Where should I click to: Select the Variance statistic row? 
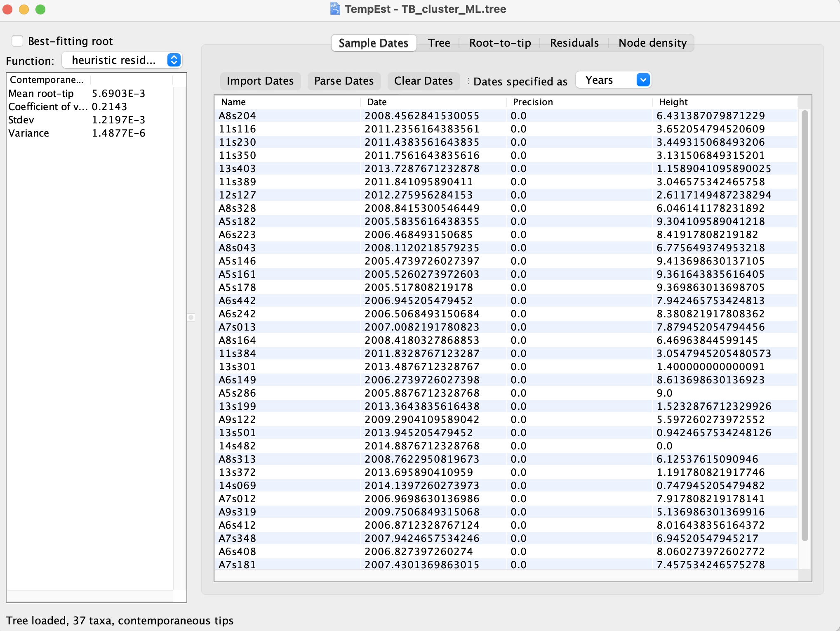[x=90, y=133]
